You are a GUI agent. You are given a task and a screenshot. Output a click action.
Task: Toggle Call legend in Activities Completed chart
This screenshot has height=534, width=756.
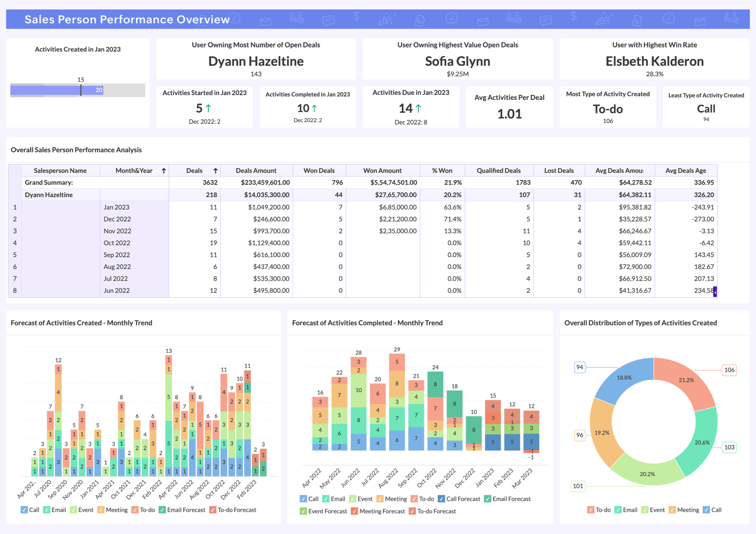click(x=309, y=499)
